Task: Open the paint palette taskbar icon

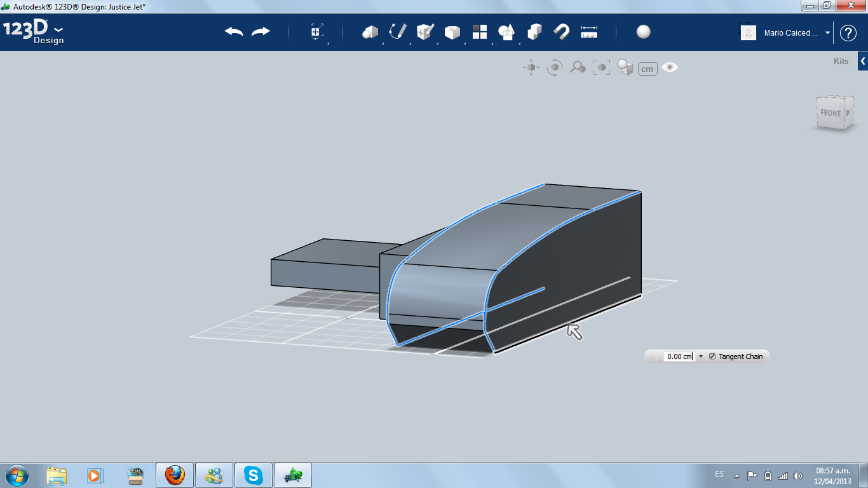Action: point(135,475)
